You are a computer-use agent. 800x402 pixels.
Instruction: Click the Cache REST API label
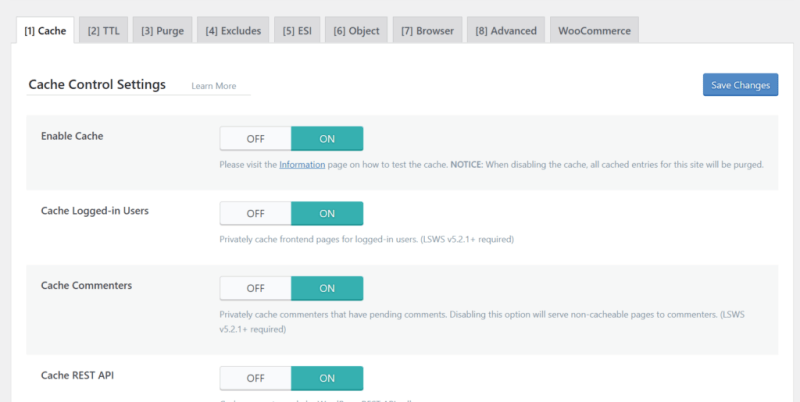click(78, 375)
